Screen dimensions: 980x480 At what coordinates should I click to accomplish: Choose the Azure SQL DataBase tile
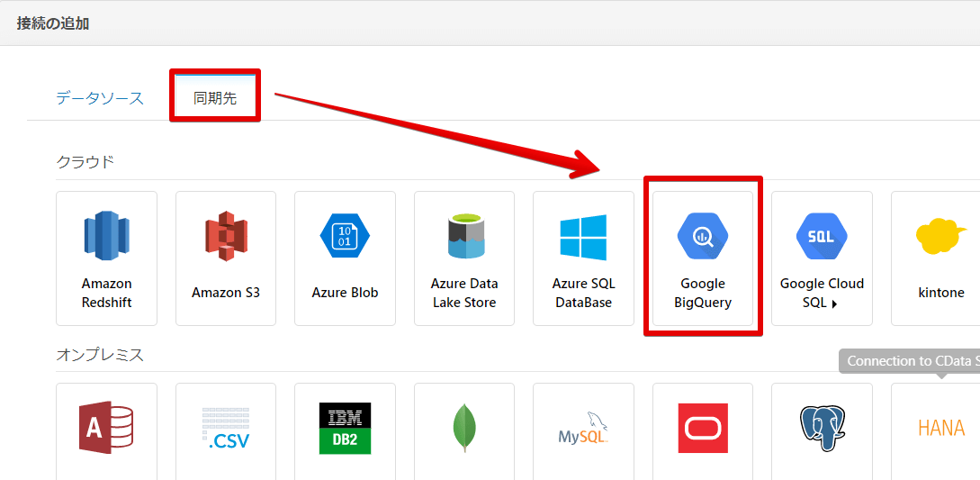click(584, 258)
